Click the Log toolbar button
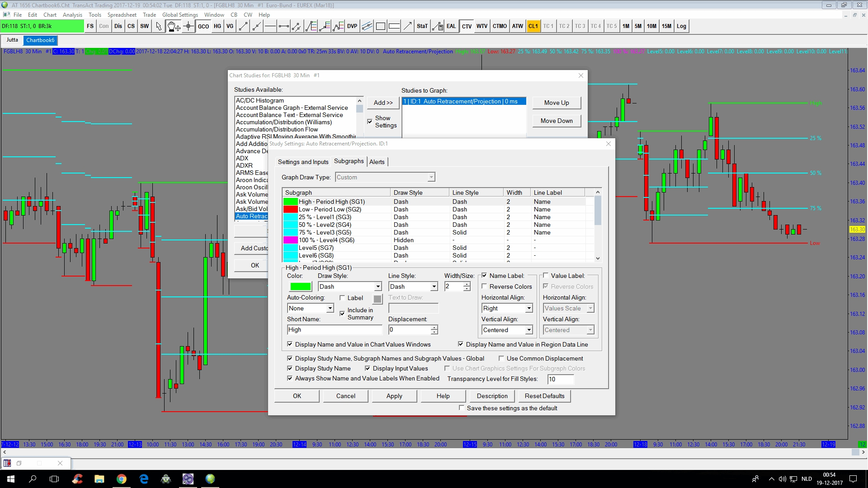The image size is (868, 488). [681, 26]
